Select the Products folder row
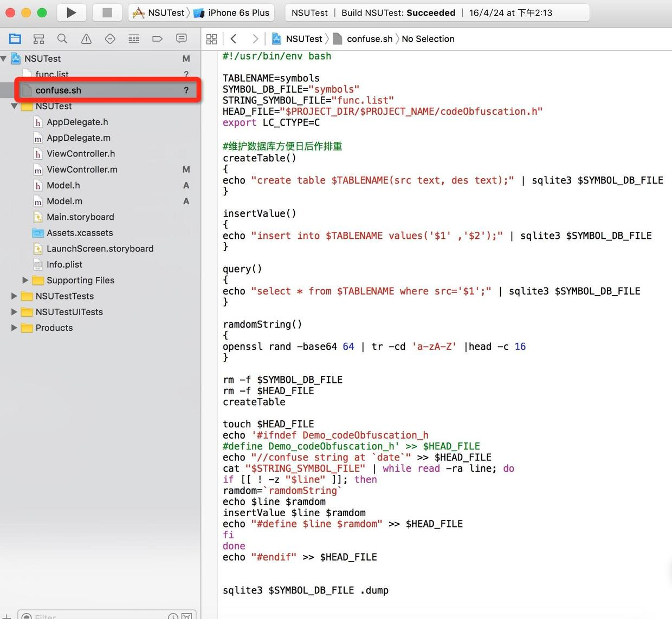672x619 pixels. [100, 328]
